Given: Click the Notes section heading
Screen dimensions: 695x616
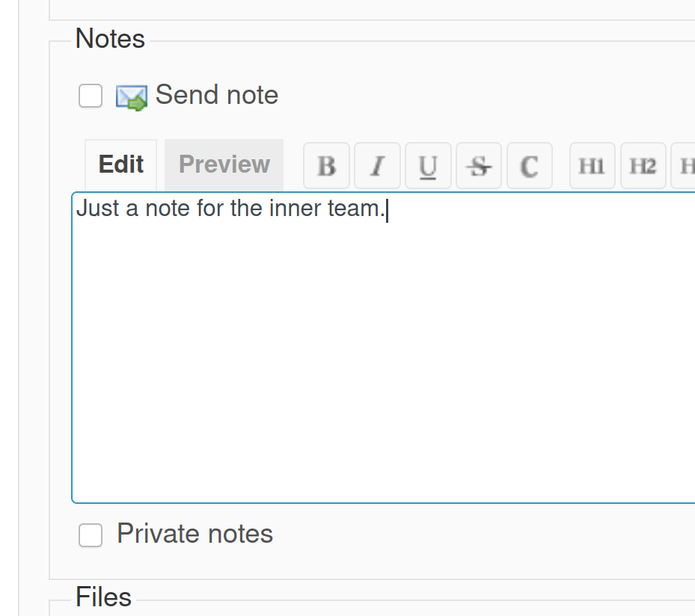Looking at the screenshot, I should tap(109, 39).
